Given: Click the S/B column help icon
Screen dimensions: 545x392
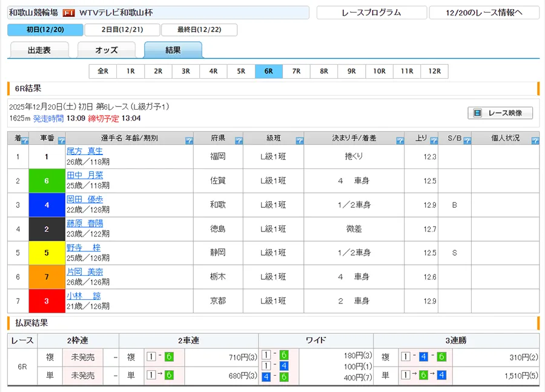Looking at the screenshot, I should pos(466,141).
